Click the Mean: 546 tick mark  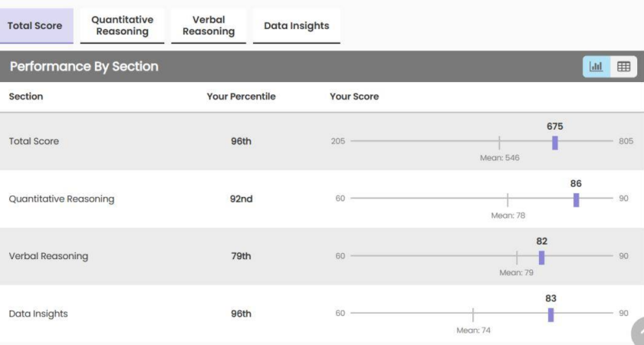coord(499,143)
